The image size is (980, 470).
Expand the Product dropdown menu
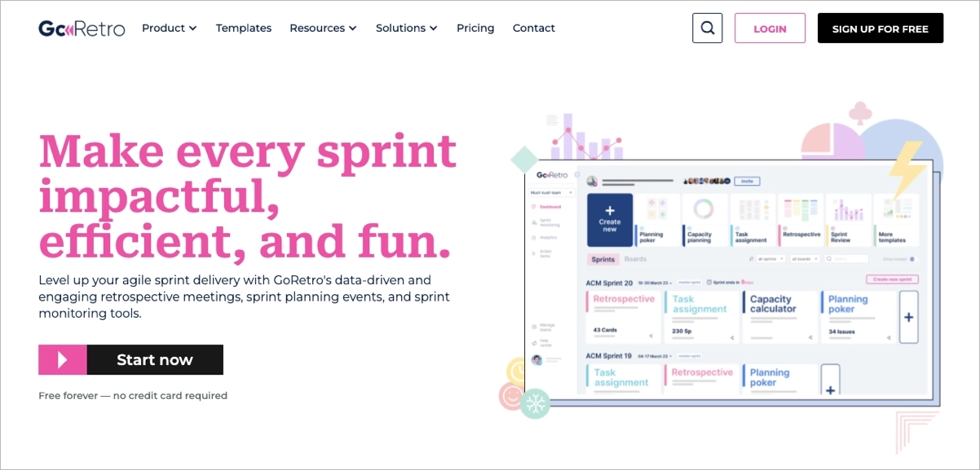(x=169, y=29)
